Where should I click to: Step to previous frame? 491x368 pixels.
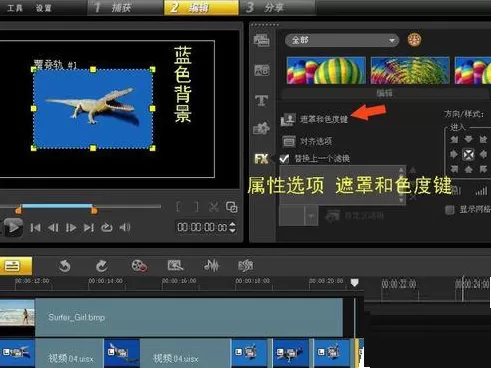[x=53, y=228]
